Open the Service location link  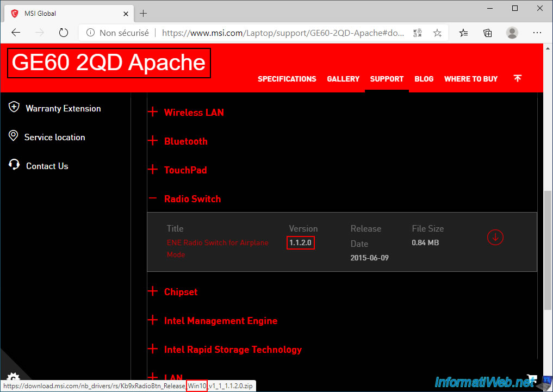click(55, 138)
